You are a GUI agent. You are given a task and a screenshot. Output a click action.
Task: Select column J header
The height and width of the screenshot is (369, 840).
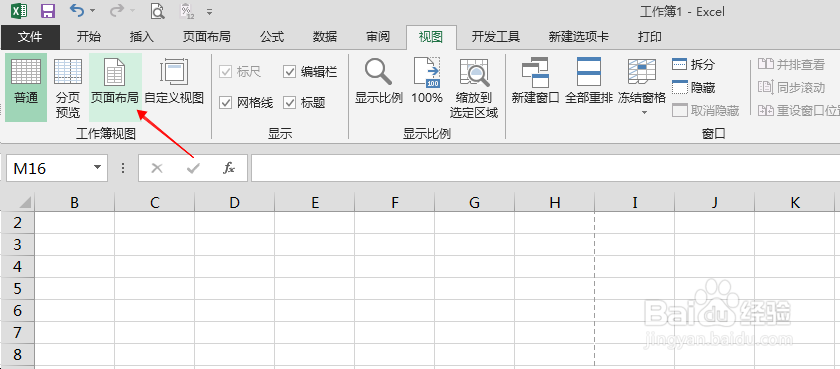tap(714, 202)
